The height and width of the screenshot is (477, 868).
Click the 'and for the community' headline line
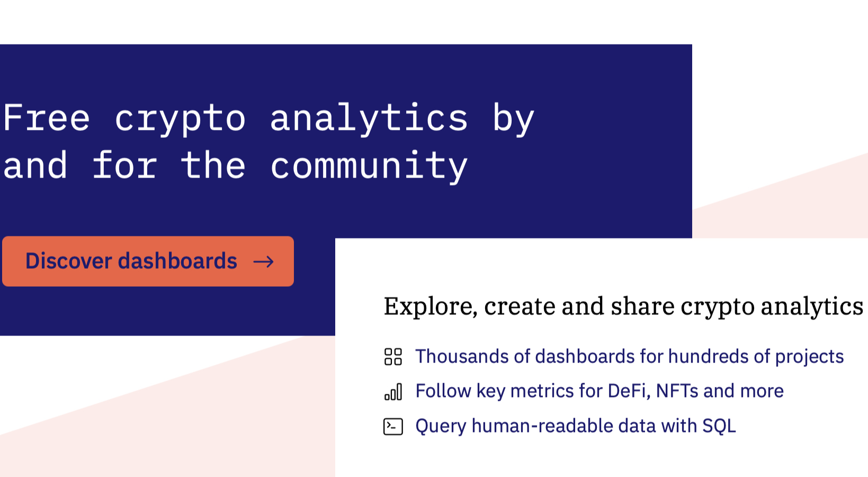[235, 166]
